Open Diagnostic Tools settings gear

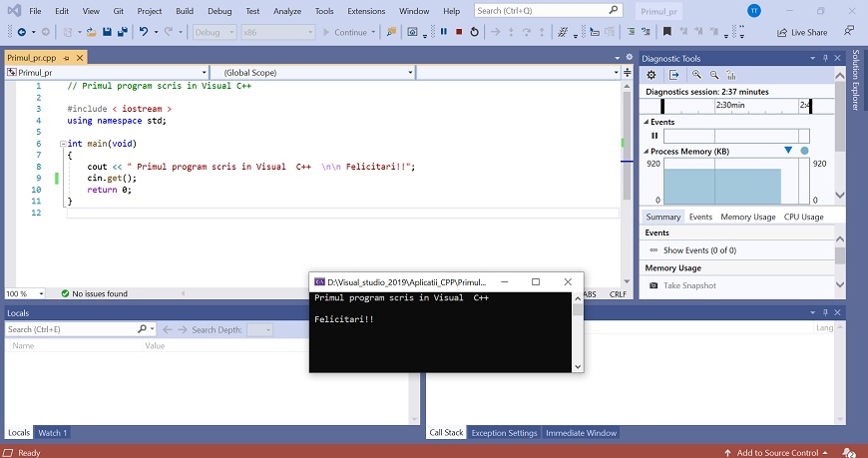[651, 75]
